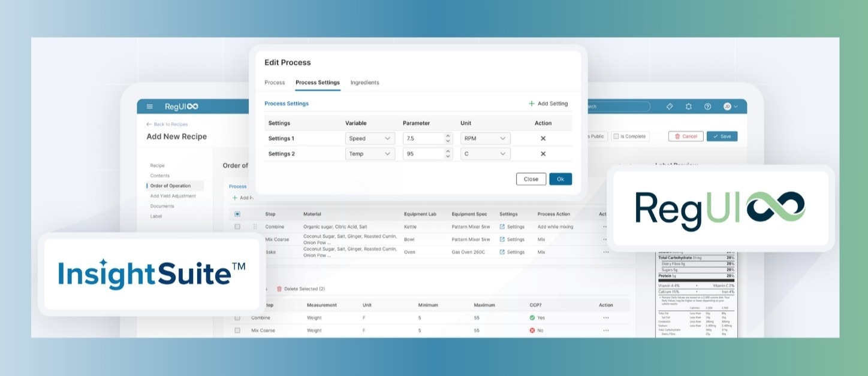Confirm the dialog with the Ok button
868x376 pixels.
(560, 179)
